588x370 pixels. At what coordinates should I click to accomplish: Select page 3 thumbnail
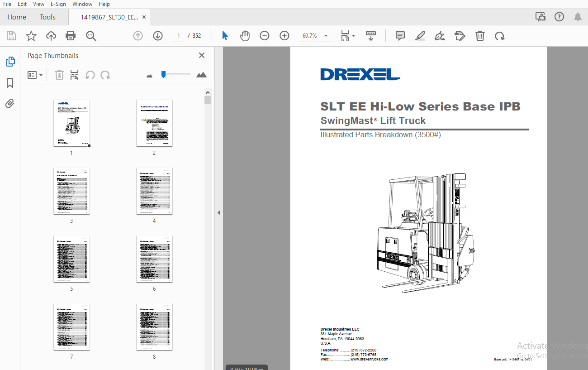tap(71, 191)
